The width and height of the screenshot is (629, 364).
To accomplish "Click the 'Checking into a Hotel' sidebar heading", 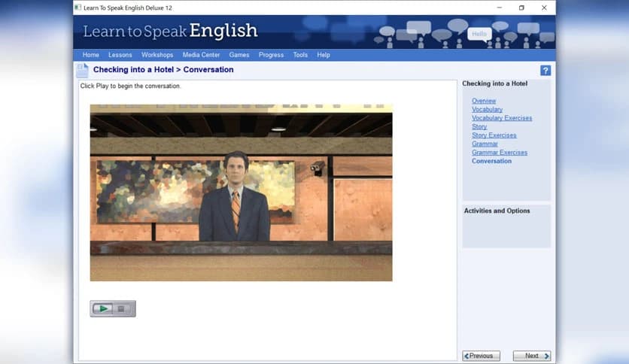I will point(494,83).
